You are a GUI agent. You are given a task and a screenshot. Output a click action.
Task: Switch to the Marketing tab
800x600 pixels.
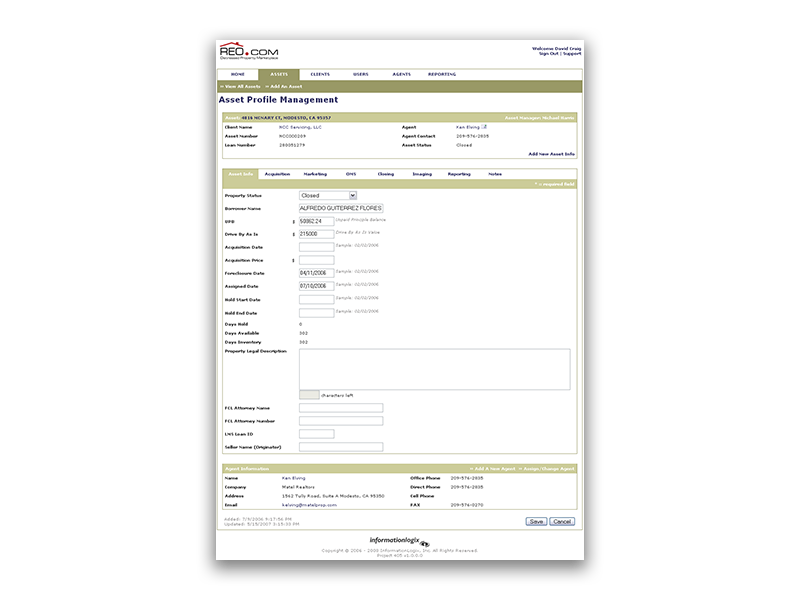pos(315,174)
